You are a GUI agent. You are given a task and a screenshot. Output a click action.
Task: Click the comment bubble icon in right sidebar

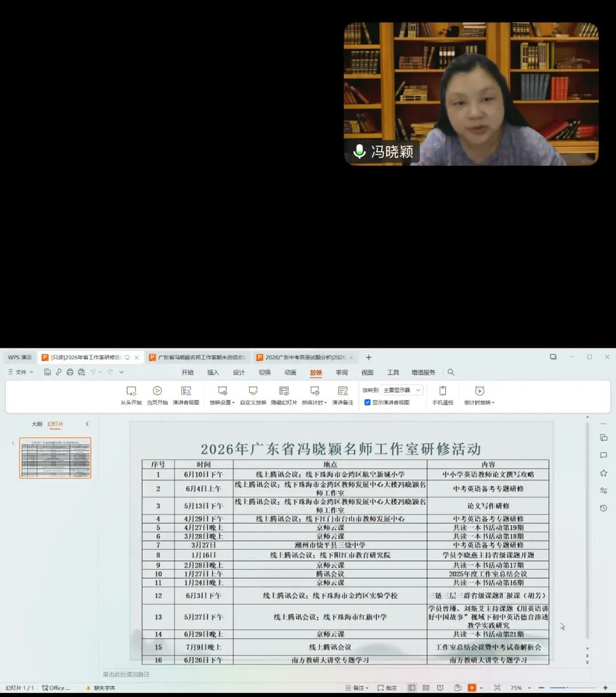click(x=603, y=455)
